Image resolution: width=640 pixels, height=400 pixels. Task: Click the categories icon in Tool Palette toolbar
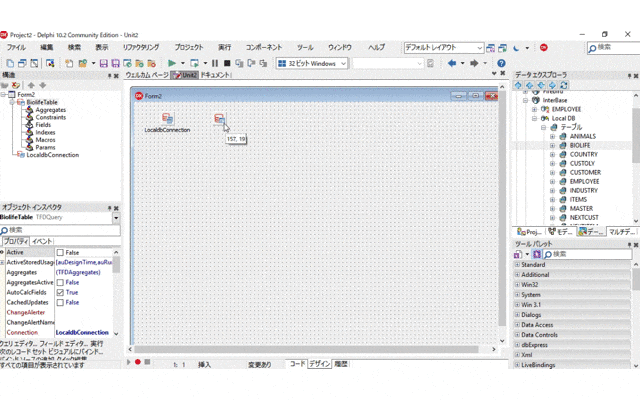[x=518, y=254]
